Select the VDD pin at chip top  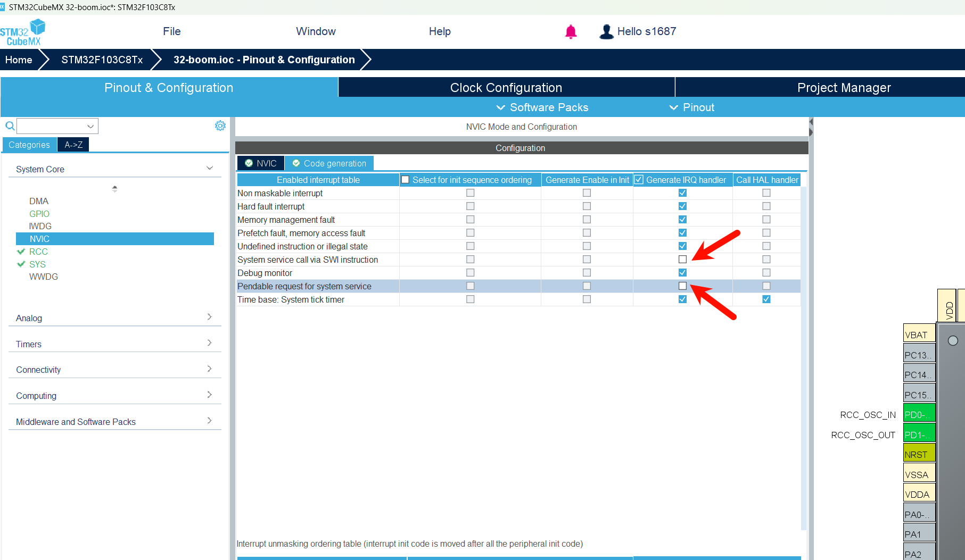tap(946, 305)
